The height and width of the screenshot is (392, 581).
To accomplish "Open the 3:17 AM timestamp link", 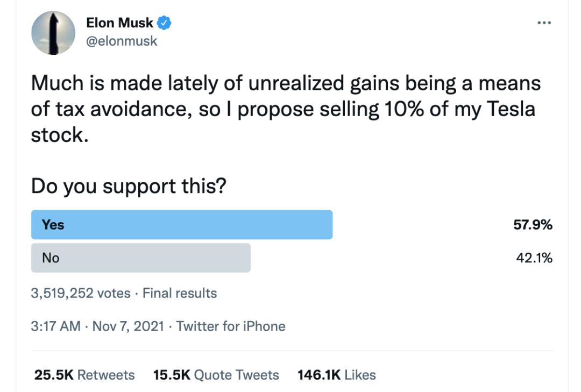I will [x=55, y=326].
